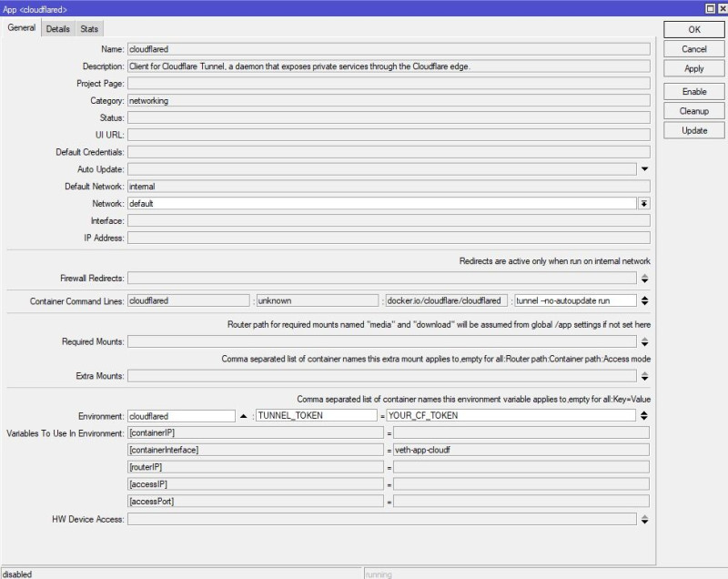Screen dimensions: 728x579
Task: Click the OK button
Action: pyautogui.click(x=693, y=30)
